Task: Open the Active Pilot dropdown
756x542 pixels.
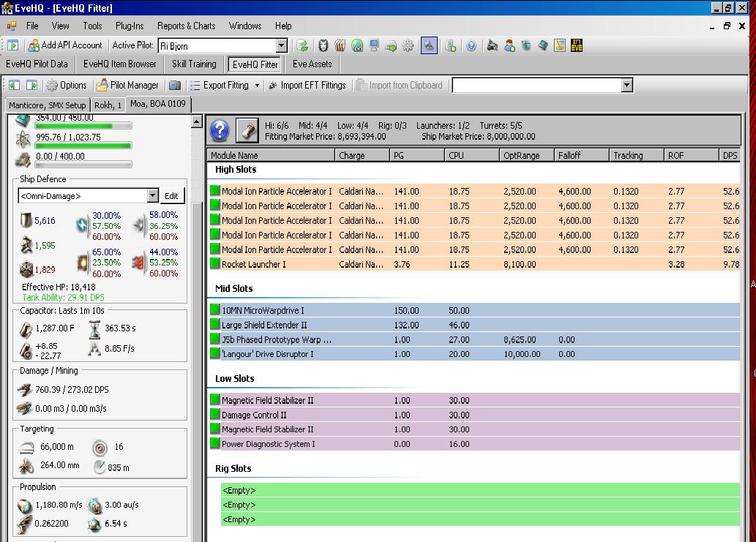Action: (282, 45)
